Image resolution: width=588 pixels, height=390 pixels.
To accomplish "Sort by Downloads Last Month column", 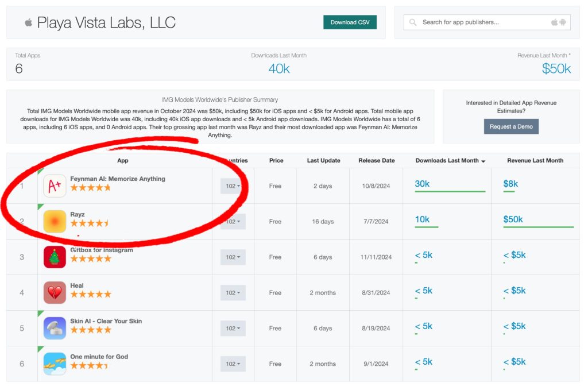I will click(x=450, y=161).
